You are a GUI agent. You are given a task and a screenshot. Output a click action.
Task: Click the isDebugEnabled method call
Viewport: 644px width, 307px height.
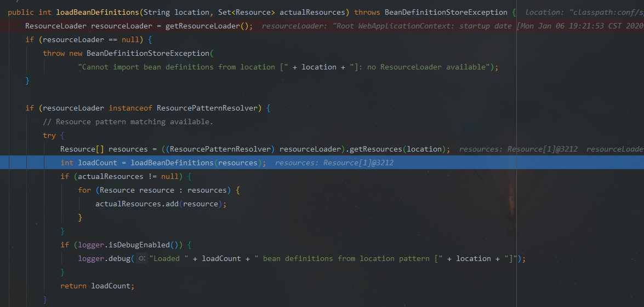pyautogui.click(x=145, y=245)
